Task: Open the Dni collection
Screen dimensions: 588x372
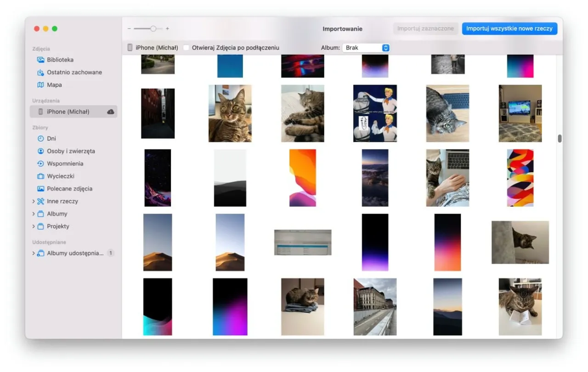Action: (51, 138)
